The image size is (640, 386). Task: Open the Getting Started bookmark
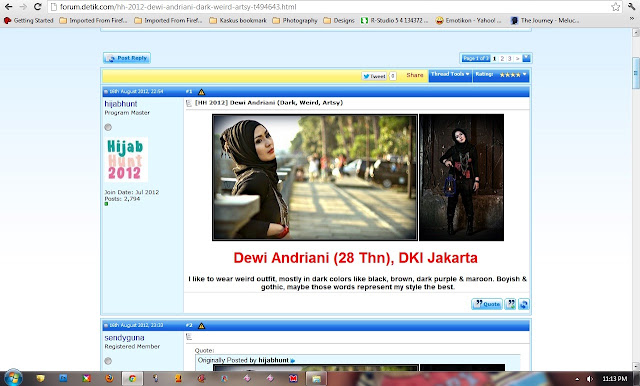coord(29,20)
